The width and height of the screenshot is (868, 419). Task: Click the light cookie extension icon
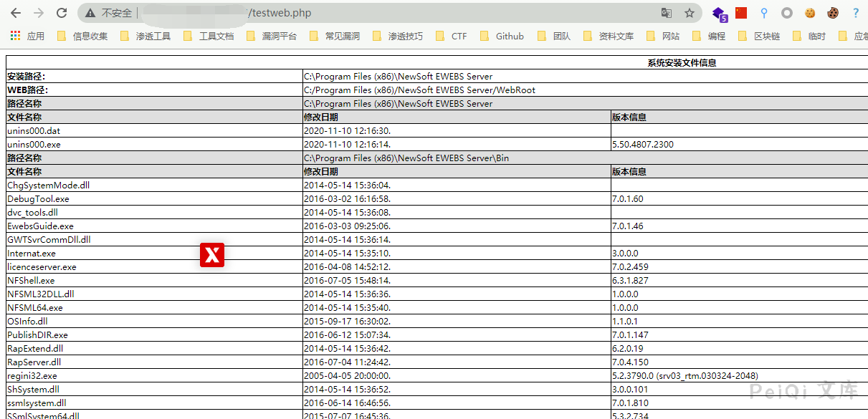(810, 13)
